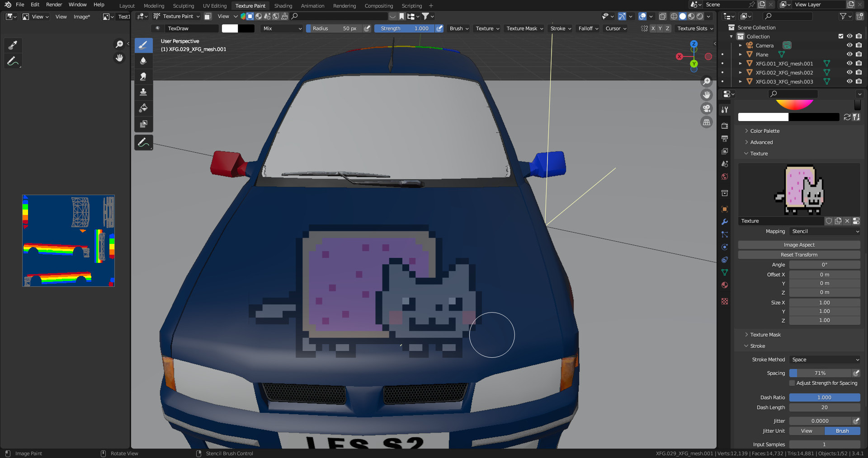Toggle Z axis symmetry
The width and height of the screenshot is (868, 458).
[x=667, y=28]
